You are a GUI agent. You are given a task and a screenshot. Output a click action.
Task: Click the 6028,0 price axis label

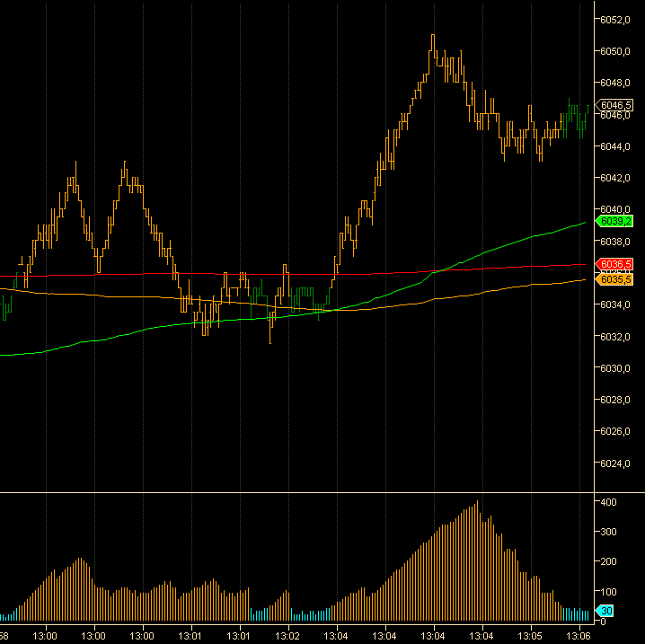[615, 400]
